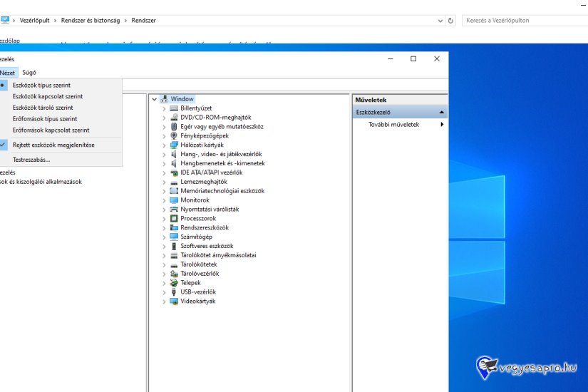Image resolution: width=588 pixels, height=392 pixels.
Task: Collapse the Window root node
Action: (x=155, y=99)
